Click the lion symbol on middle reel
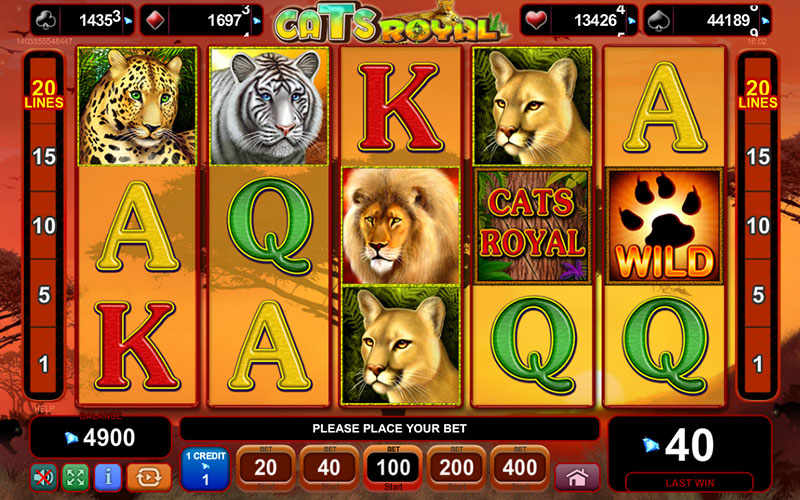The image size is (800, 500). [x=401, y=225]
